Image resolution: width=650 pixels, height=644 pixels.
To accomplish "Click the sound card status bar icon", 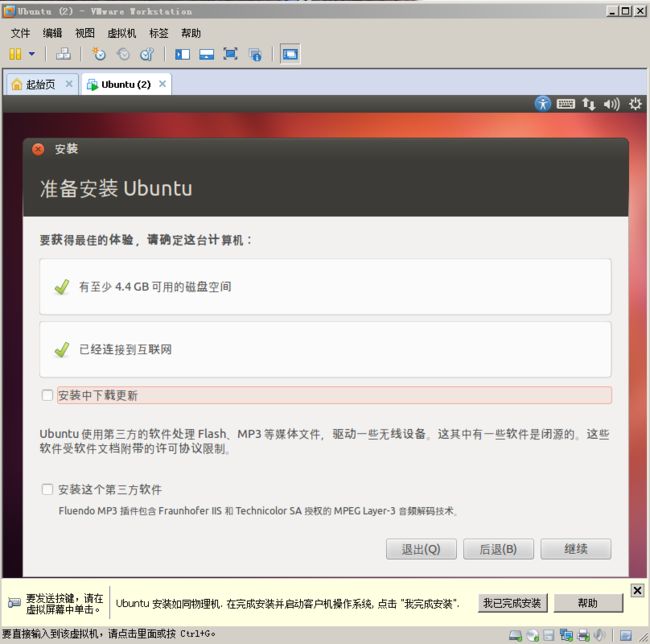I will tap(599, 634).
